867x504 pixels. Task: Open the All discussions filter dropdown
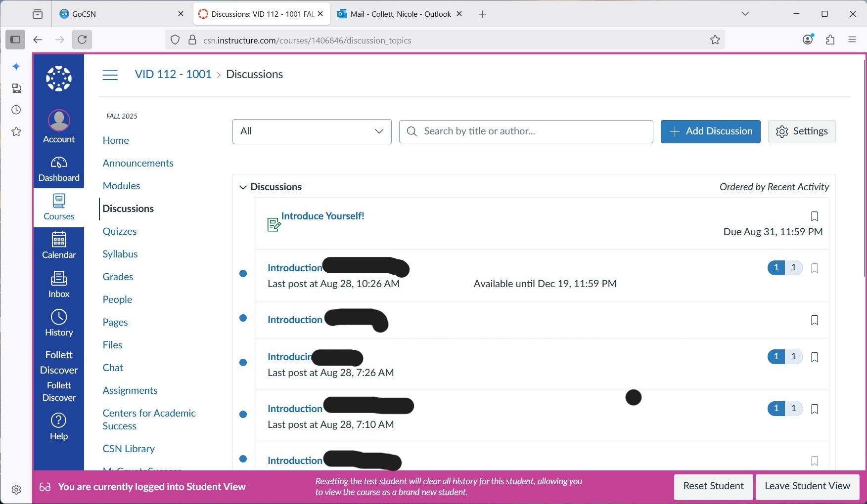pos(312,131)
